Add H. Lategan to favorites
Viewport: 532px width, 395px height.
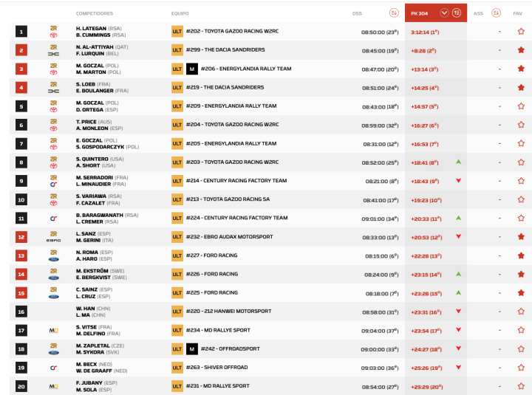[x=521, y=32]
